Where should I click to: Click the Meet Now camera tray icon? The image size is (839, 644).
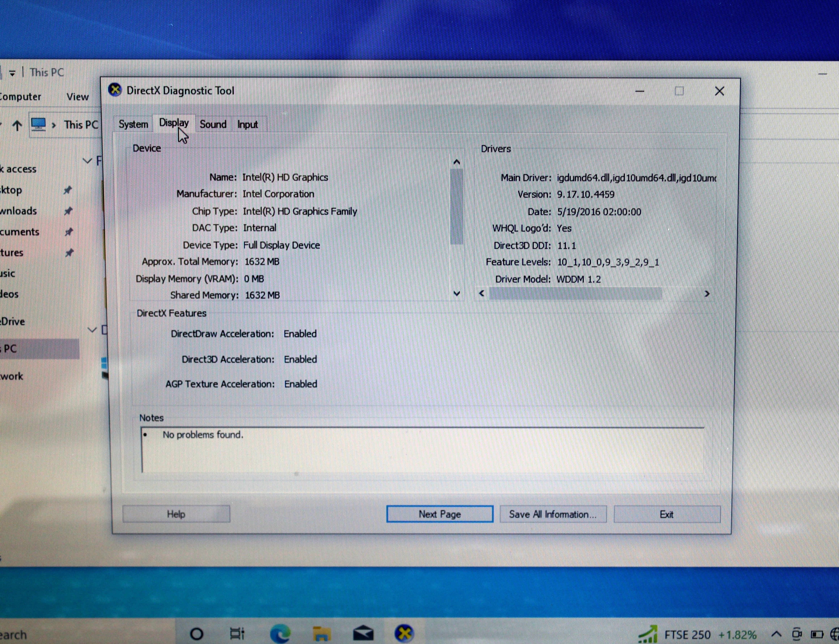pyautogui.click(x=797, y=634)
